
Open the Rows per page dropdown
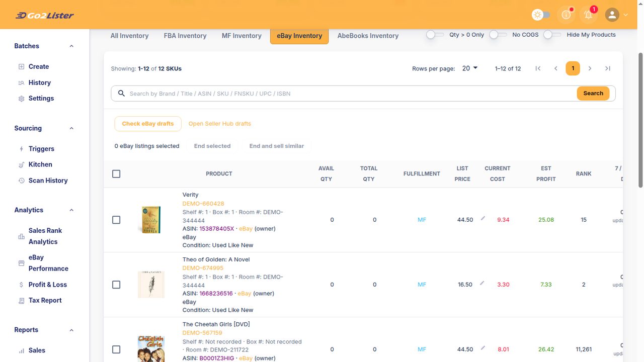coord(470,68)
